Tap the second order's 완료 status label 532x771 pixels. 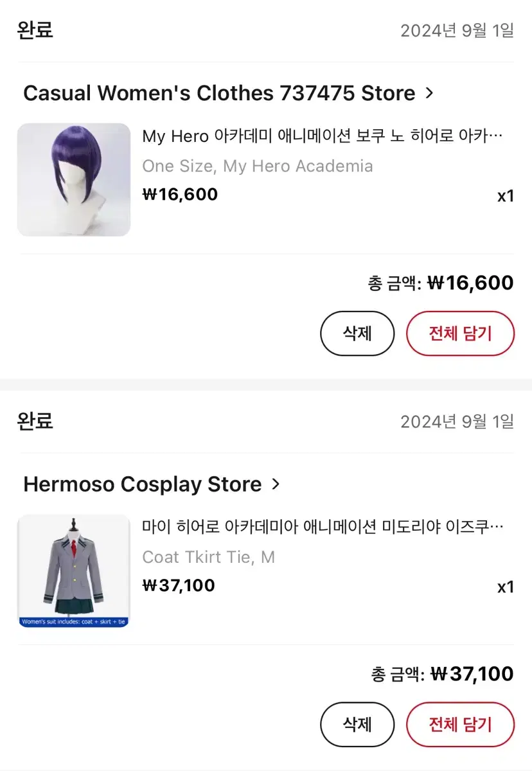[x=35, y=421]
